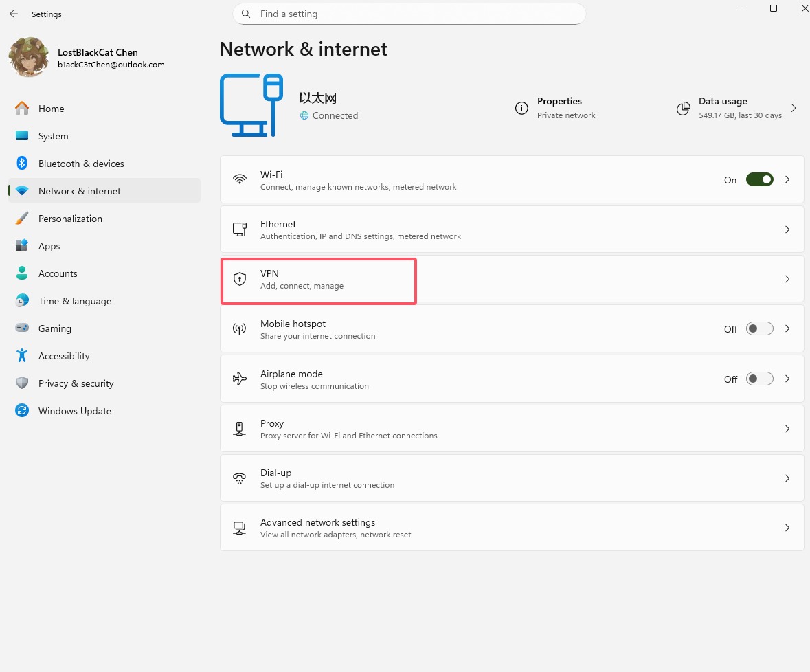Click the Privacy & security shield icon
The height and width of the screenshot is (672, 810).
(x=22, y=383)
